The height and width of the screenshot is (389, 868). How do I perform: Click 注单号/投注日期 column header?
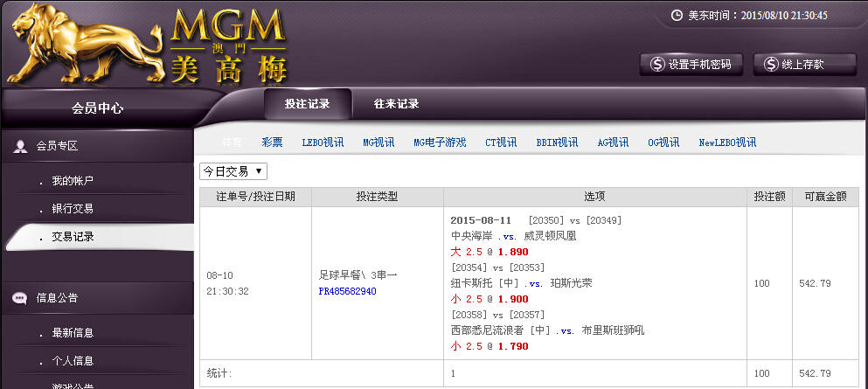click(x=256, y=197)
